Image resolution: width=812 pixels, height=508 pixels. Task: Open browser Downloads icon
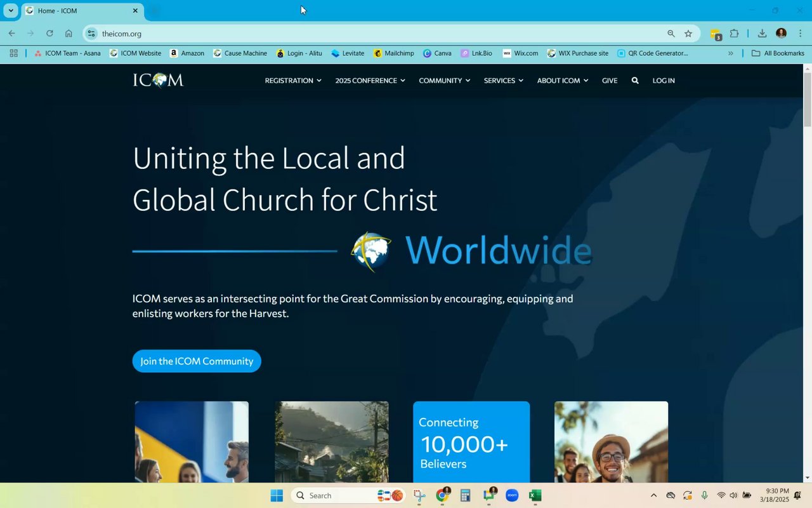(763, 34)
